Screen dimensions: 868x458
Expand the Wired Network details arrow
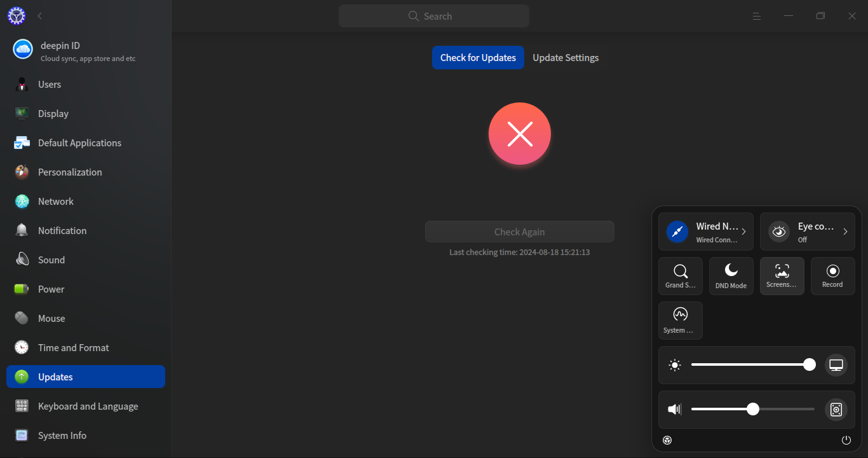[744, 232]
